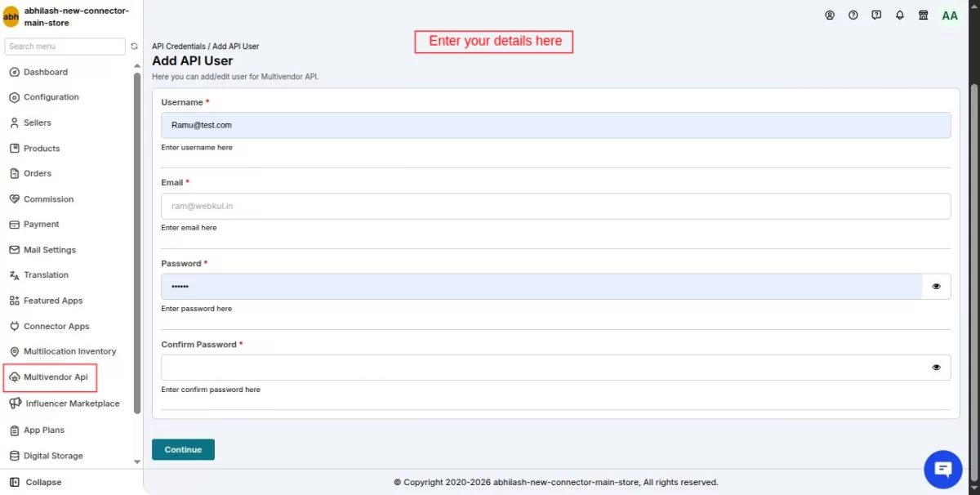
Task: Open the notifications bell
Action: [x=900, y=16]
